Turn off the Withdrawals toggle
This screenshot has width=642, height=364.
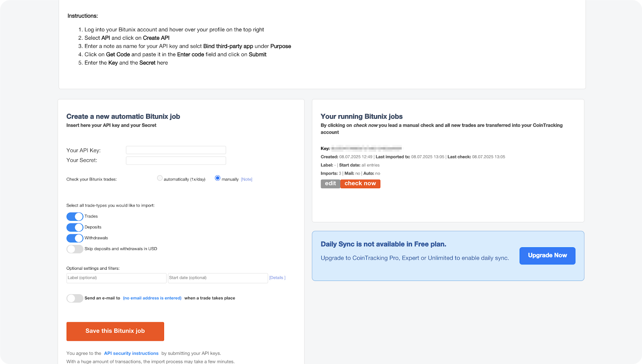75,238
